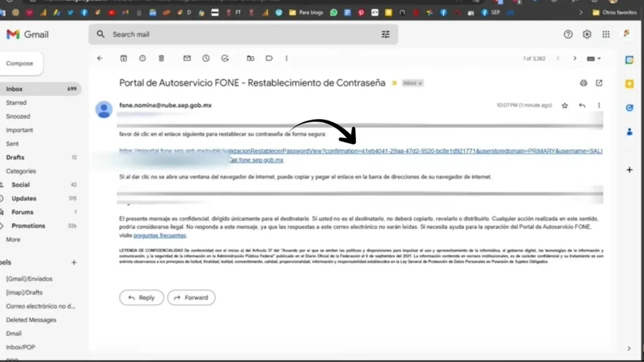Delete this email with trash icon
Screen dimensions: 644x362
point(162,58)
